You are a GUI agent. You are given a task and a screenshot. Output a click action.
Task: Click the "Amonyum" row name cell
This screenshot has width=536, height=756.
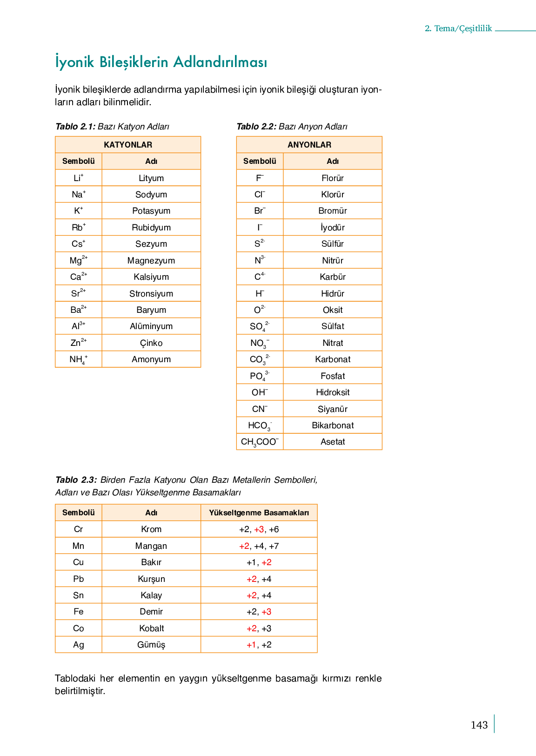[x=151, y=359]
